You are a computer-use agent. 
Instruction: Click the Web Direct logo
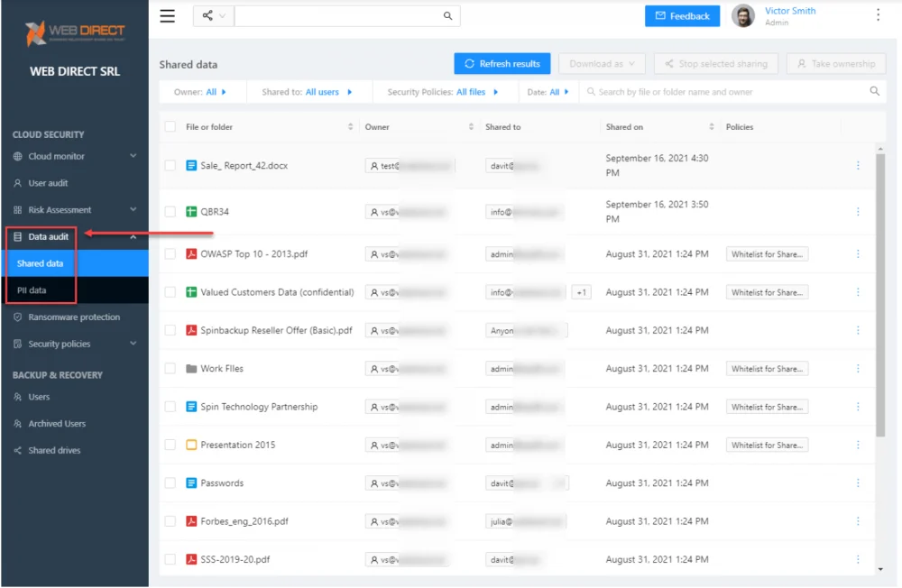pos(75,33)
